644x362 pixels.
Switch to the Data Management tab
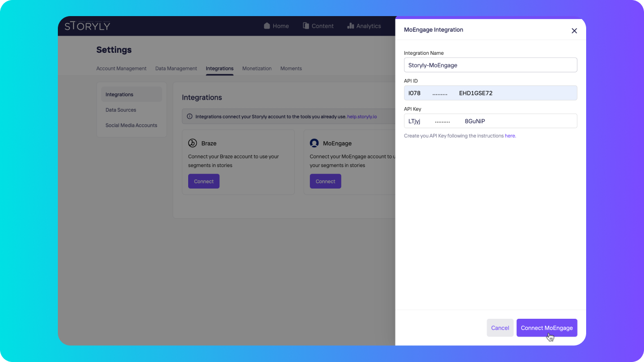tap(176, 68)
